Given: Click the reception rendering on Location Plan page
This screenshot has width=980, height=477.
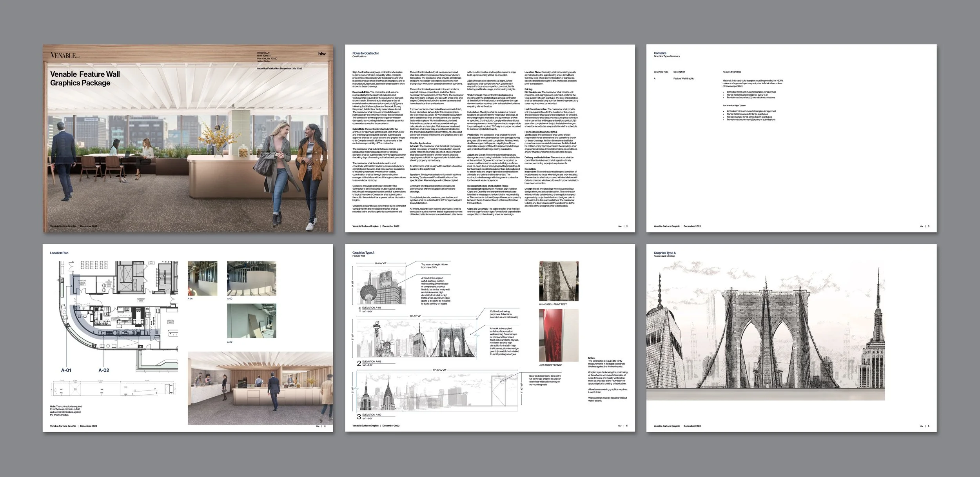Looking at the screenshot, I should (260, 388).
